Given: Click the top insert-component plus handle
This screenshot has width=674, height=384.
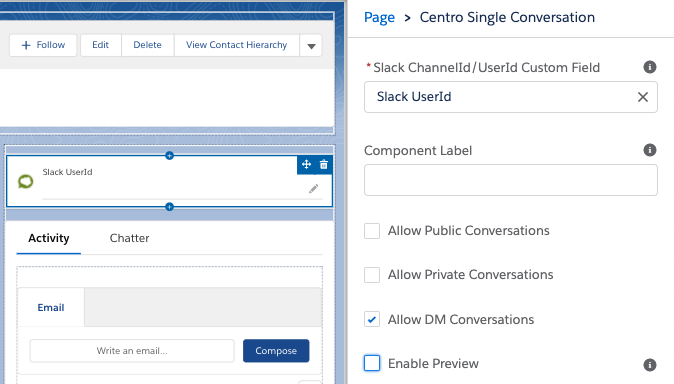Looking at the screenshot, I should [x=169, y=155].
